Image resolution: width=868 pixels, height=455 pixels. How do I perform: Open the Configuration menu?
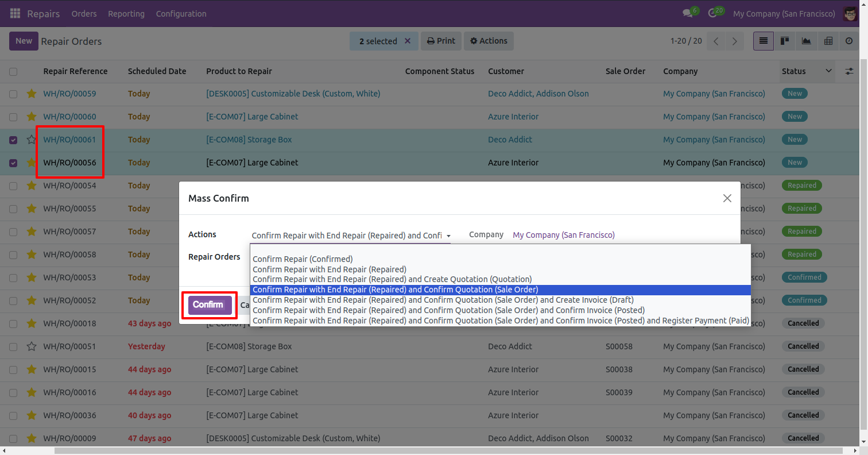(x=181, y=13)
